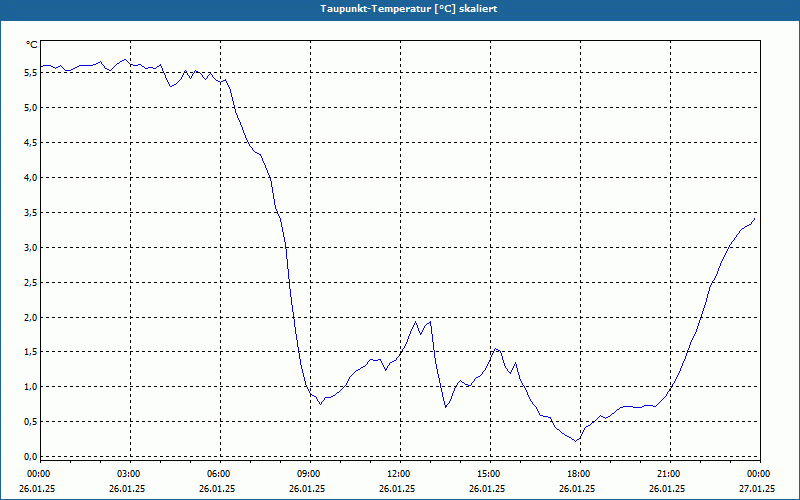Select the 5,5 y-axis value
800x500 pixels.
pos(31,72)
